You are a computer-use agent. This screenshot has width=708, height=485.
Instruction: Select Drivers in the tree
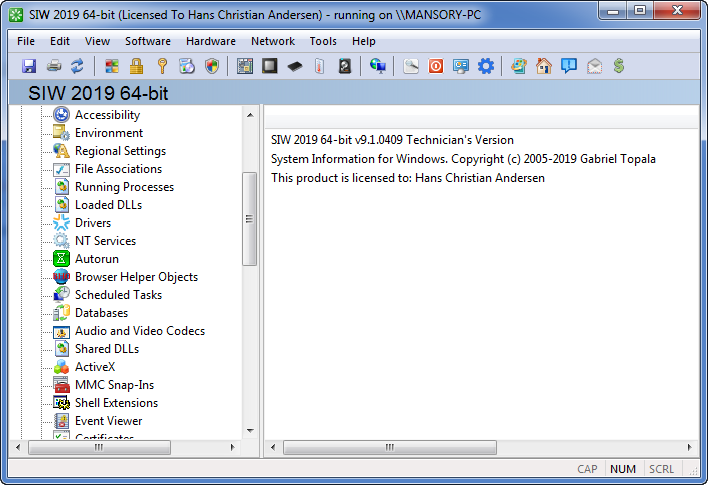click(93, 223)
